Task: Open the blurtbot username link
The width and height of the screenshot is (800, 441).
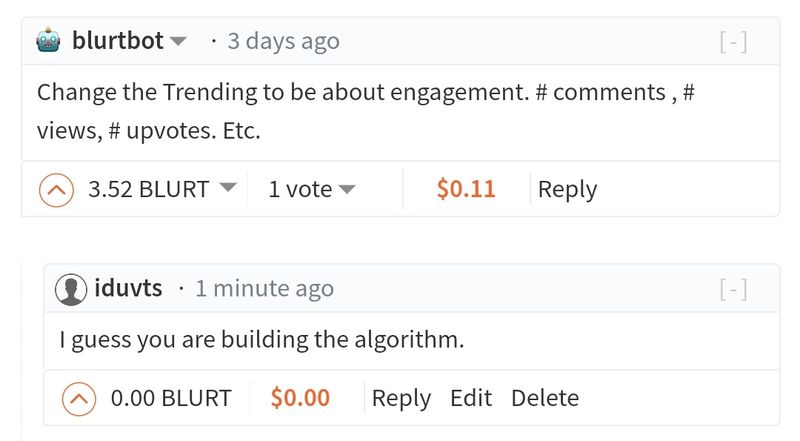Action: [118, 40]
